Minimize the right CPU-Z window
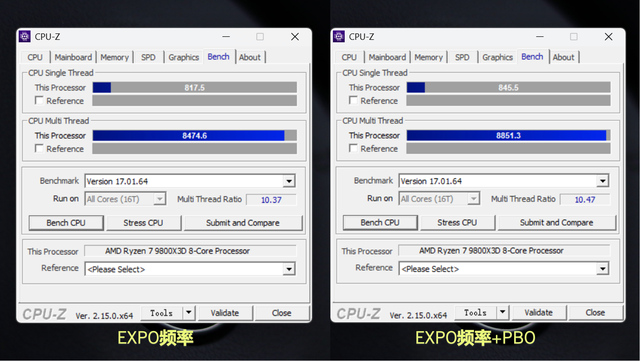This screenshot has width=640, height=361. pyautogui.click(x=540, y=37)
